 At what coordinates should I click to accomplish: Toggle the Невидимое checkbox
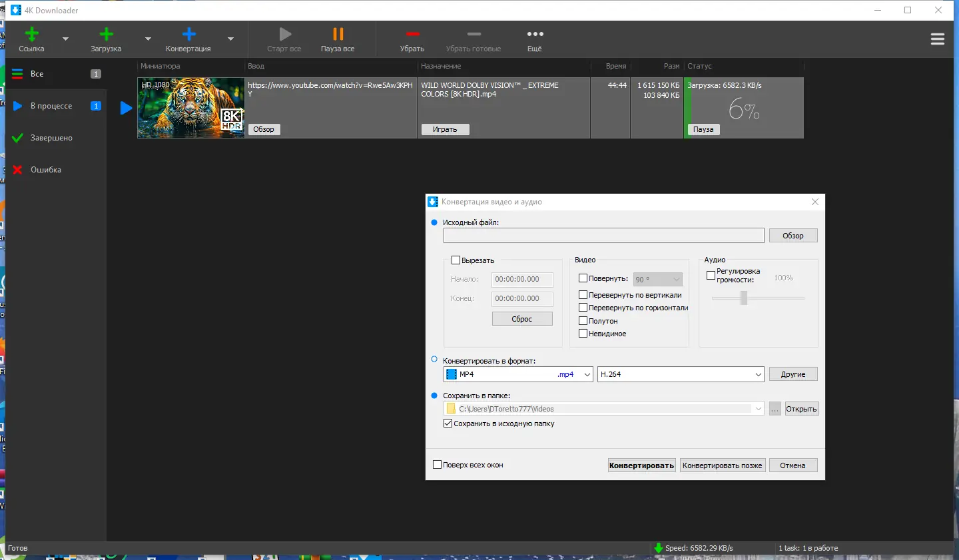tap(583, 334)
